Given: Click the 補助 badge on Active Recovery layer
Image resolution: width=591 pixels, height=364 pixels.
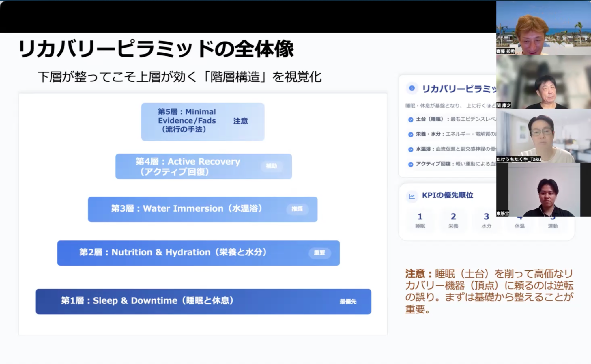Looking at the screenshot, I should coord(271,166).
